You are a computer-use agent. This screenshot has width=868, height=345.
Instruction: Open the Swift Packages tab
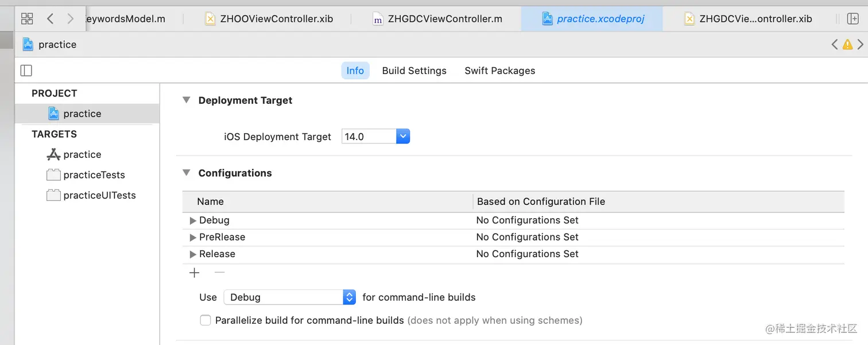pos(499,71)
